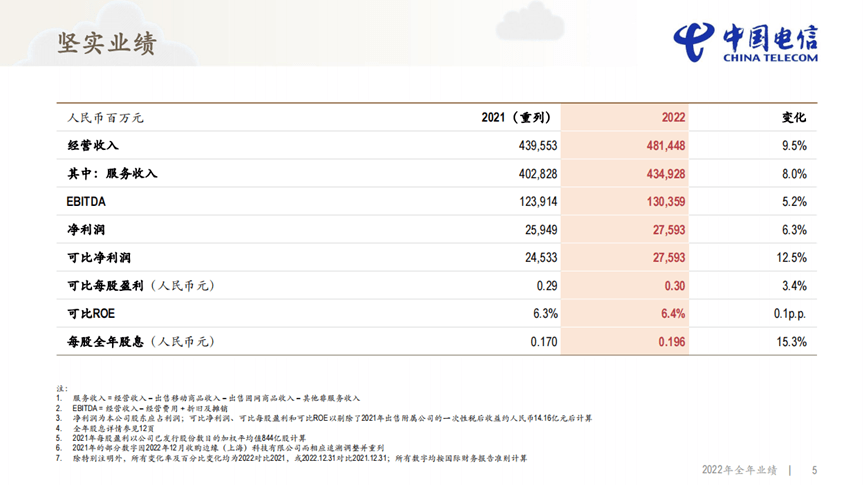This screenshot has height=485, width=864.
Task: Click the 人民币百万元 unit label
Action: [105, 117]
